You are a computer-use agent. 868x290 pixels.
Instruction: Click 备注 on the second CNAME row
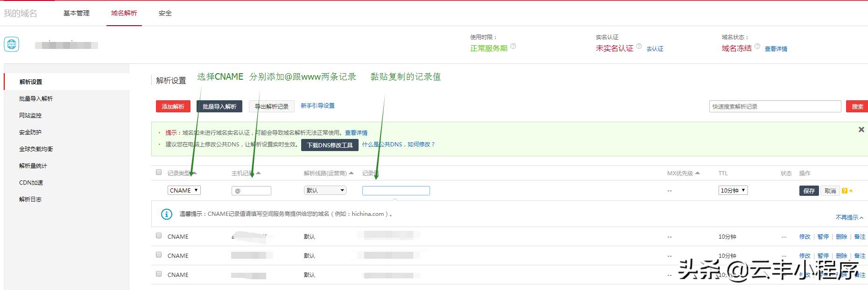point(860,255)
